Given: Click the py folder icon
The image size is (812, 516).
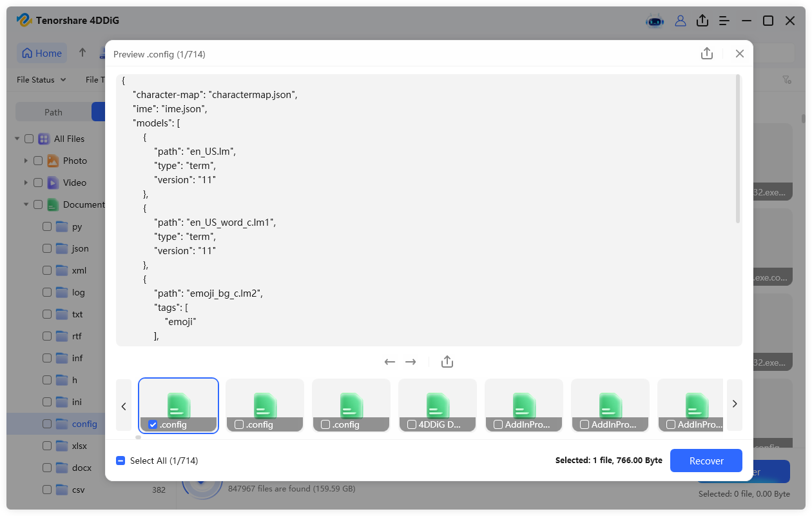Looking at the screenshot, I should (x=62, y=226).
